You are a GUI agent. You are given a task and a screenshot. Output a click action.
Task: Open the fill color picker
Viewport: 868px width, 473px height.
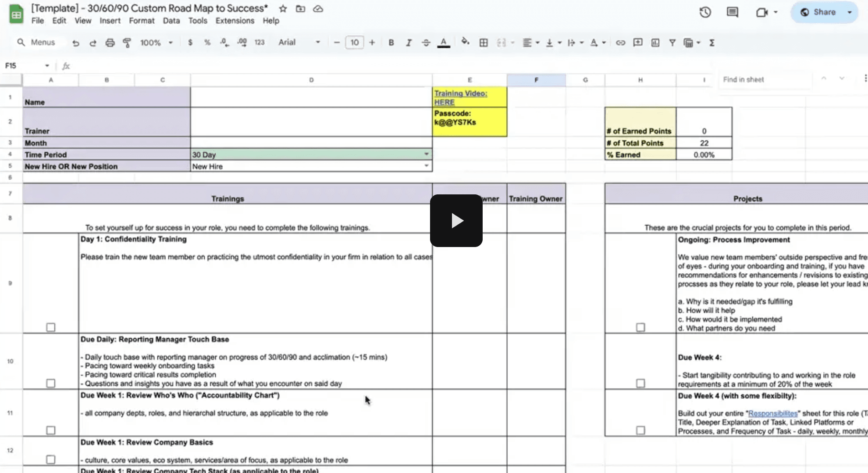pyautogui.click(x=465, y=42)
